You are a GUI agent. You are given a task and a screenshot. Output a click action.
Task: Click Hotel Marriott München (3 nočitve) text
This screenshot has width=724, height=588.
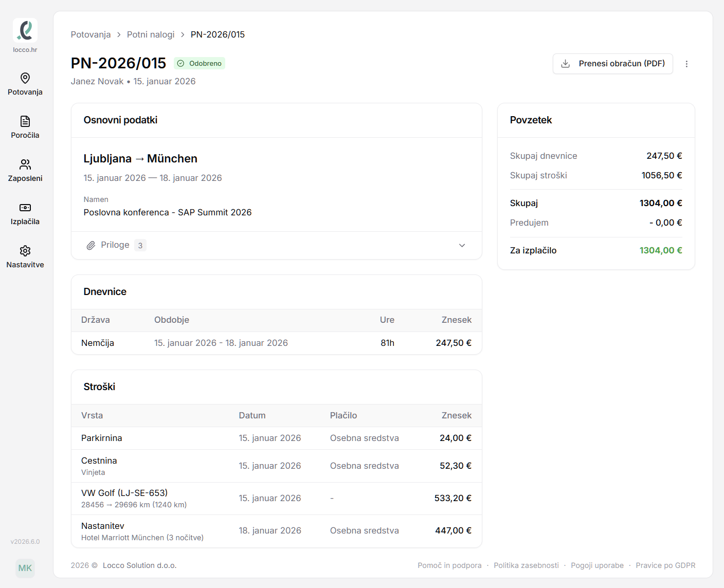pyautogui.click(x=142, y=538)
